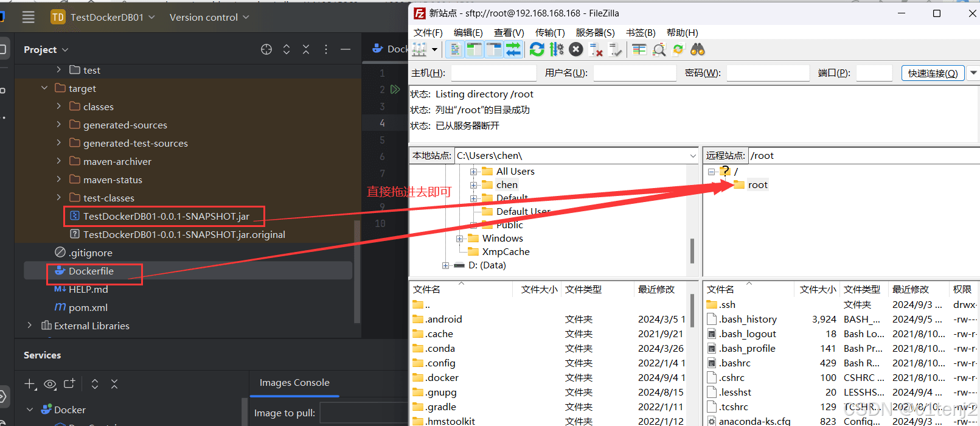Open quick connect history dropdown
Screen dimensions: 980x426
[x=973, y=73]
